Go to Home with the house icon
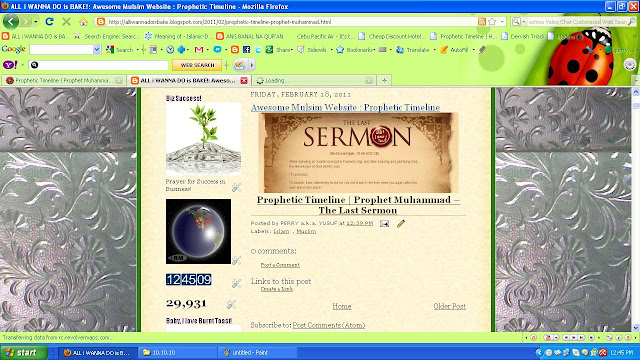This screenshot has width=640, height=360. [x=83, y=22]
